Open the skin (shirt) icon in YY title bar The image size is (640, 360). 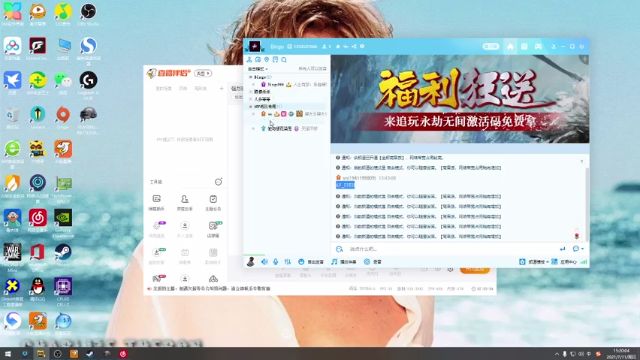coord(553,47)
